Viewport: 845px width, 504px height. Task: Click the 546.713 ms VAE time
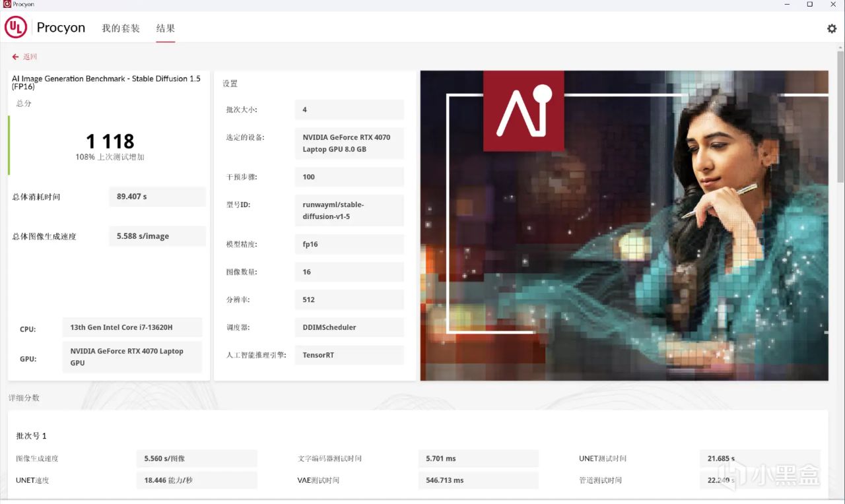pos(478,480)
